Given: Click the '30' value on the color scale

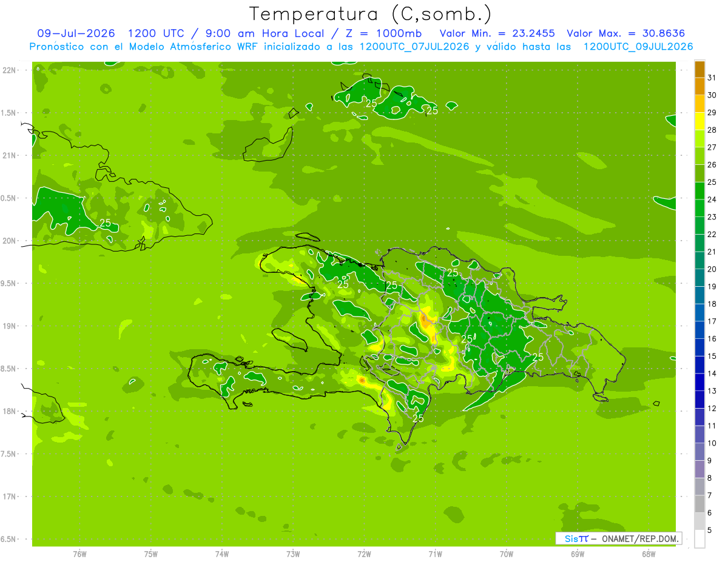Looking at the screenshot, I should click(712, 95).
